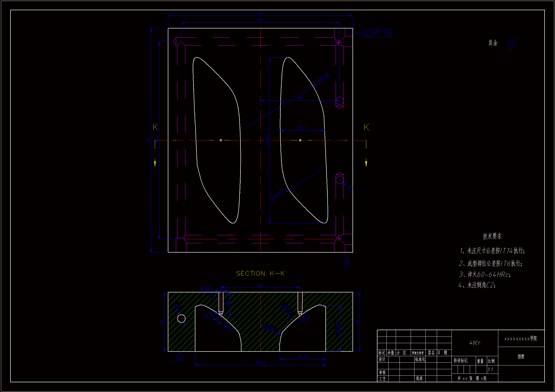Select the 99.02 dimension below section
Image resolution: width=555 pixels, height=392 pixels.
pyautogui.click(x=260, y=363)
